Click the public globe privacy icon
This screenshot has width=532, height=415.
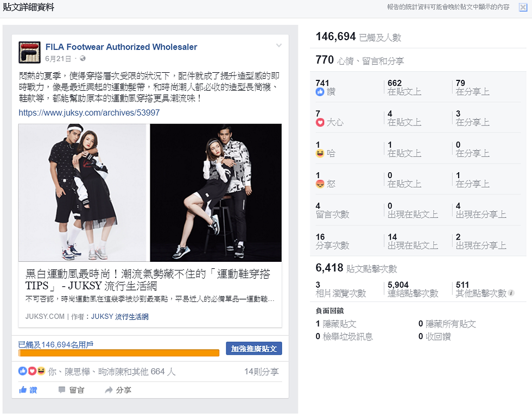[83, 59]
